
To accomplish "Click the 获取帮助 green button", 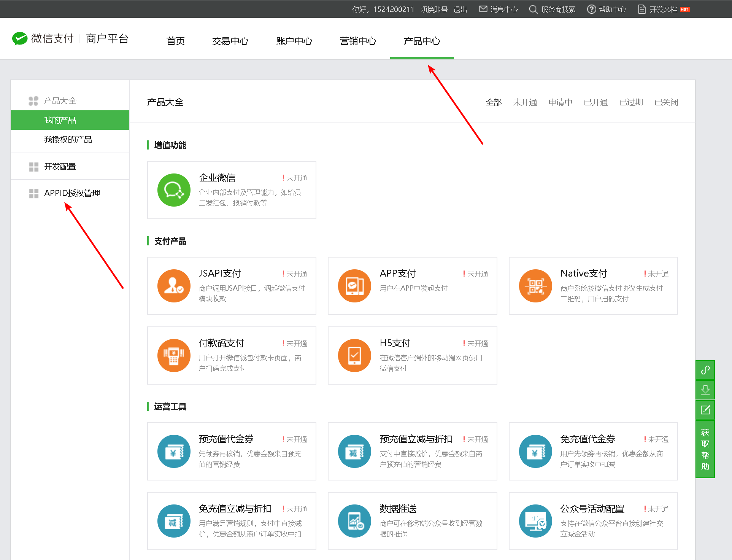I will pyautogui.click(x=705, y=449).
